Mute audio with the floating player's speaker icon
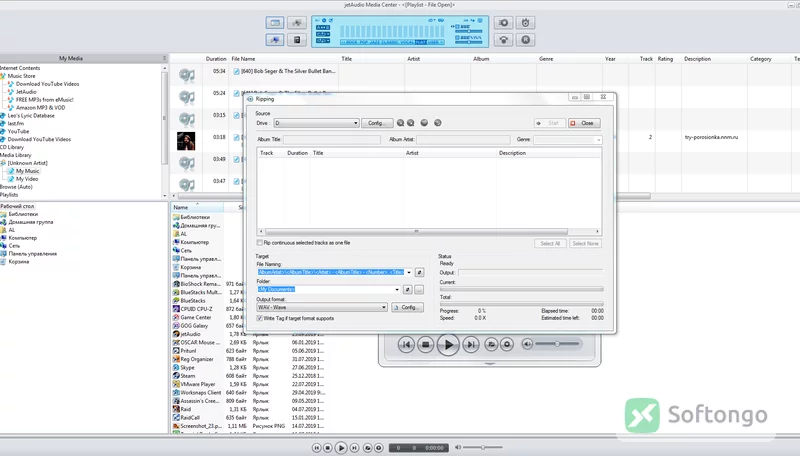Viewport: 800px width, 456px height. [528, 344]
